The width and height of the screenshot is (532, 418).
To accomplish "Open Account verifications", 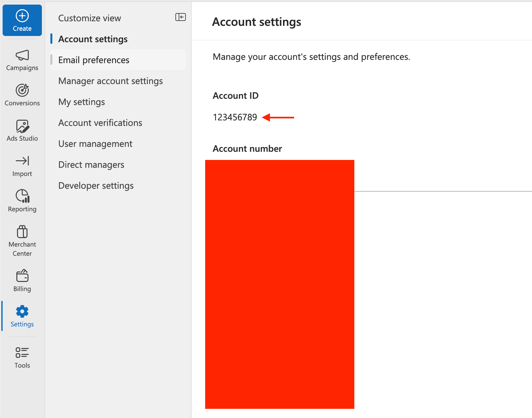I will pos(100,123).
